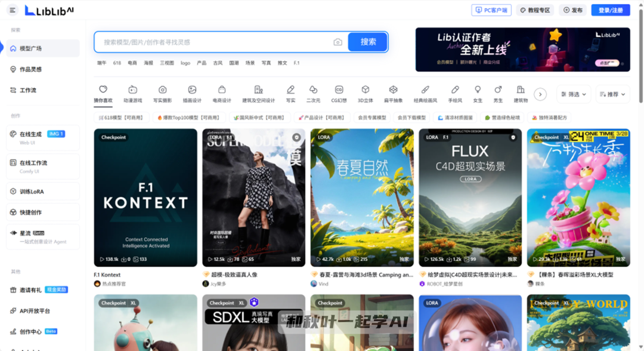Open the Lib认证作者 banner
This screenshot has height=351, width=644.
pyautogui.click(x=522, y=50)
